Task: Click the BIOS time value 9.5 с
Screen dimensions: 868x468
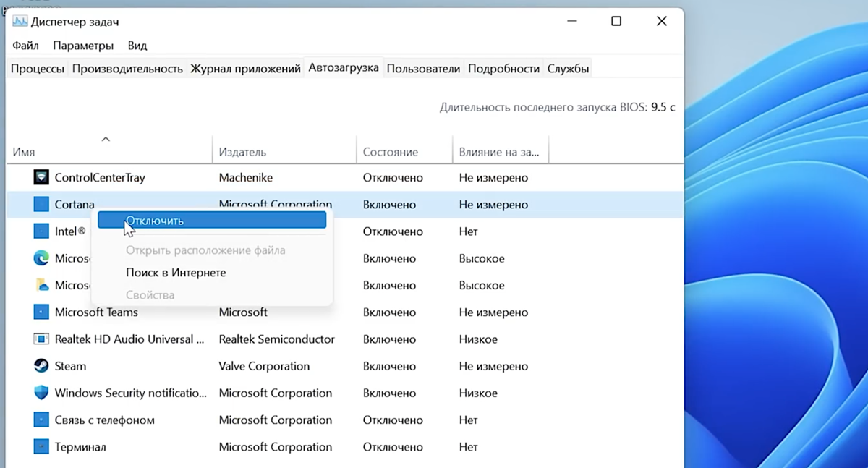Action: click(663, 107)
